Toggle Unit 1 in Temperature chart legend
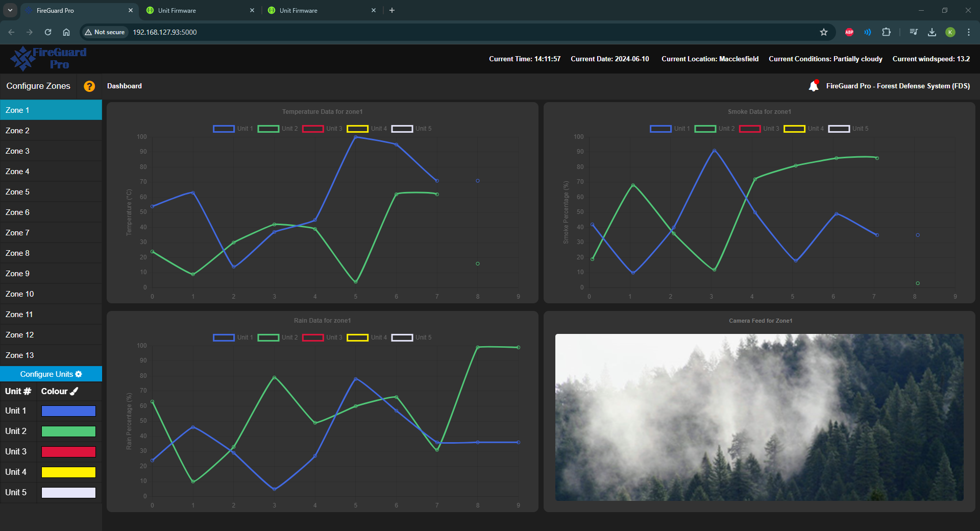 click(233, 129)
